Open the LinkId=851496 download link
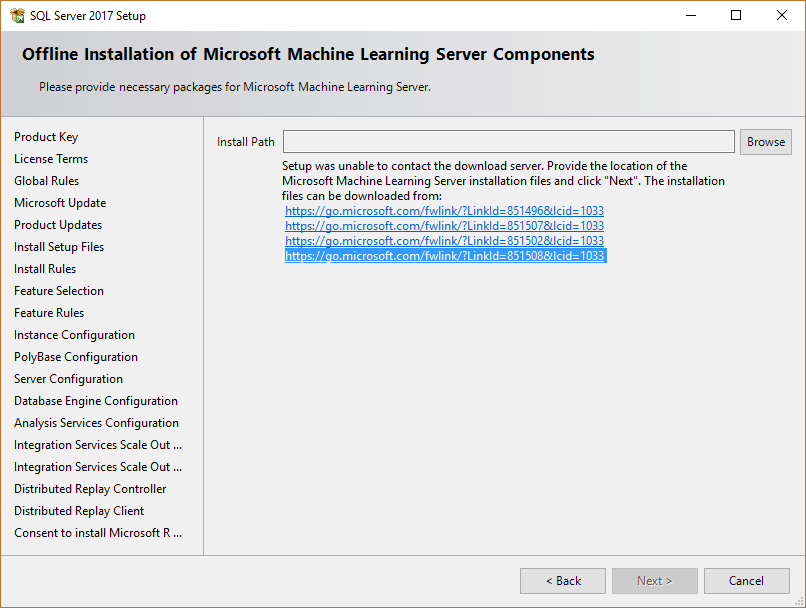The width and height of the screenshot is (806, 608). pos(444,211)
